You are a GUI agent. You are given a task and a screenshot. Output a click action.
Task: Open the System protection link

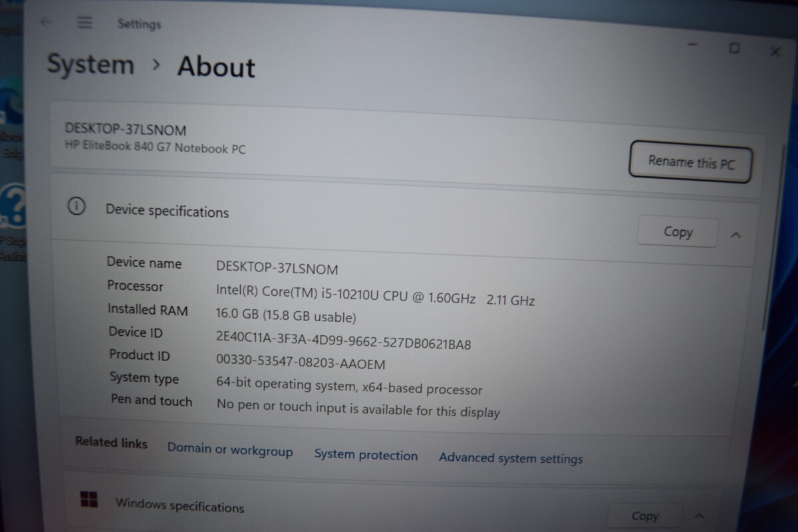click(366, 455)
